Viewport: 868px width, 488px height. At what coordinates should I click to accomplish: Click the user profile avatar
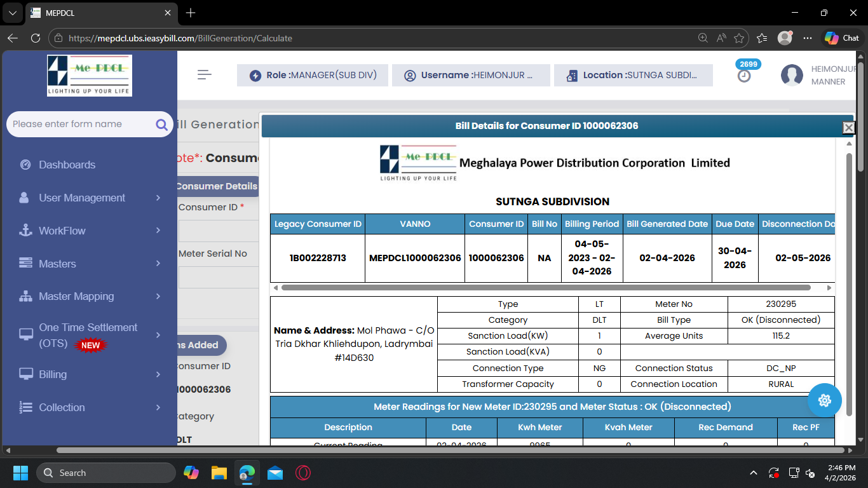792,76
